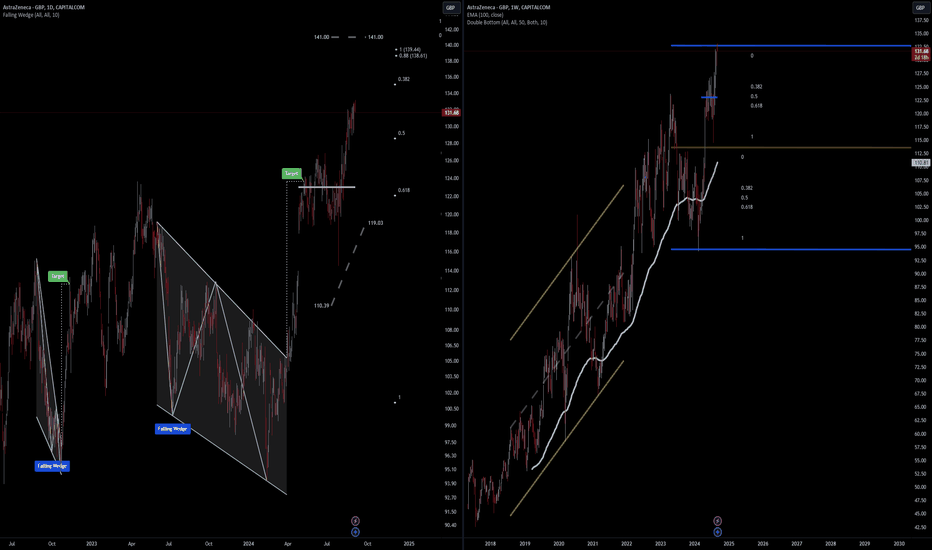
Task: Click the blue dividend marker icon on weekly chart
Action: pos(717,532)
